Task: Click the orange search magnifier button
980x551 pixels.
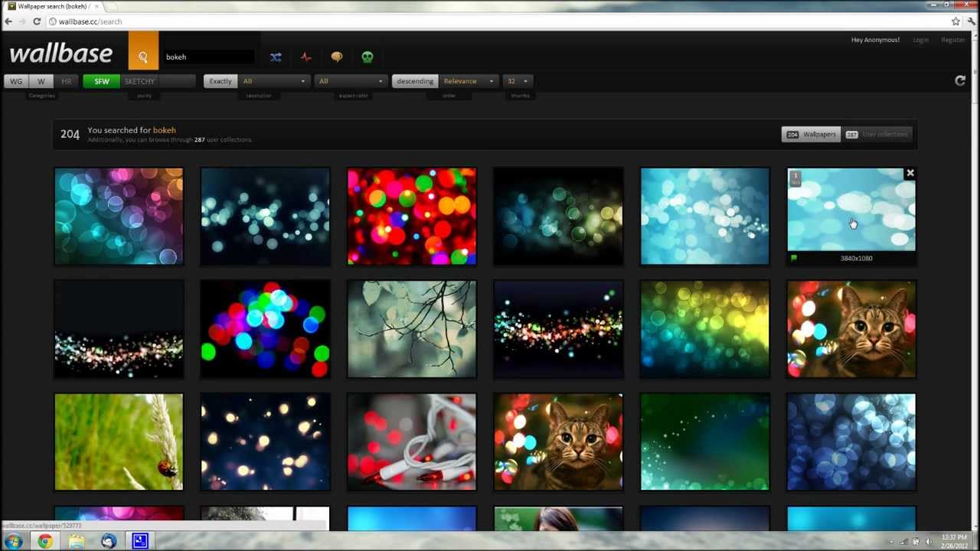Action: 143,51
